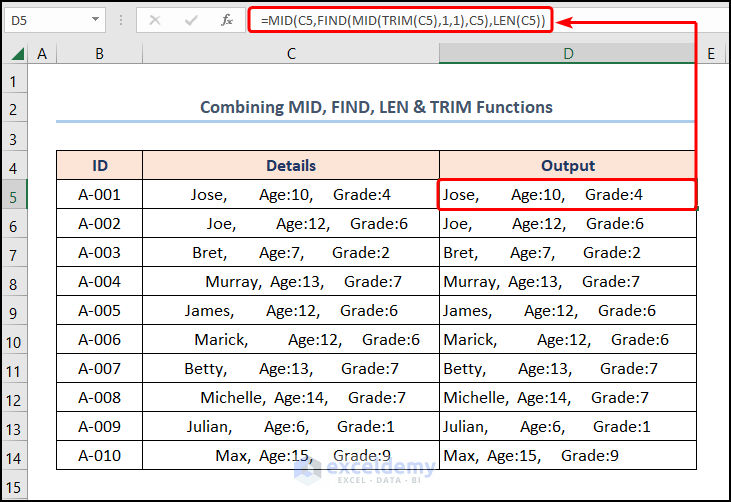
Task: Select the cell containing A-009
Action: pos(99,426)
